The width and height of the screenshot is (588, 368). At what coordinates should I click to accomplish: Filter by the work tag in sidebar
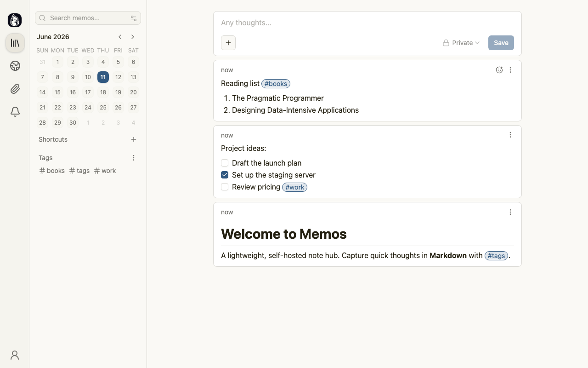105,171
